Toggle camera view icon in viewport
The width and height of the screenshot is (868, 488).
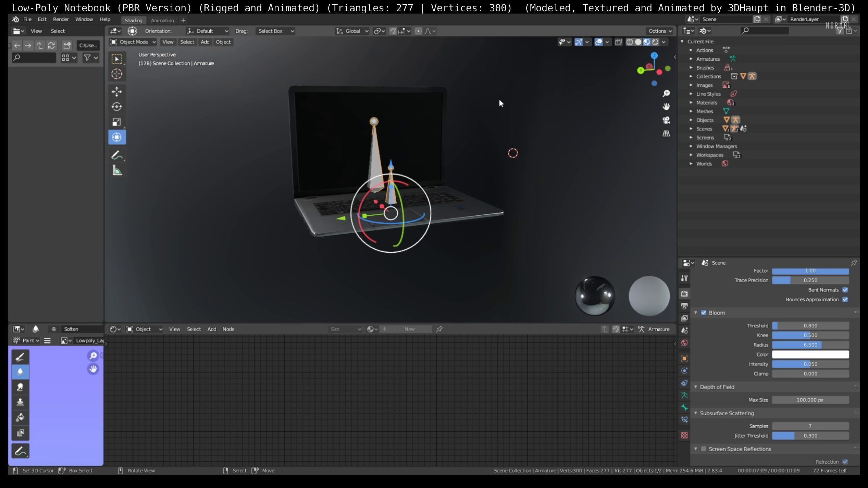pos(666,120)
